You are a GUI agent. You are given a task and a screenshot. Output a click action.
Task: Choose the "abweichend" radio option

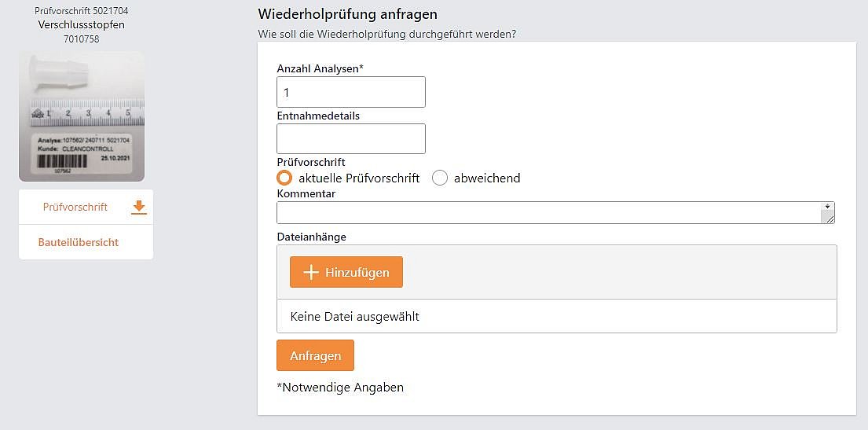(440, 178)
